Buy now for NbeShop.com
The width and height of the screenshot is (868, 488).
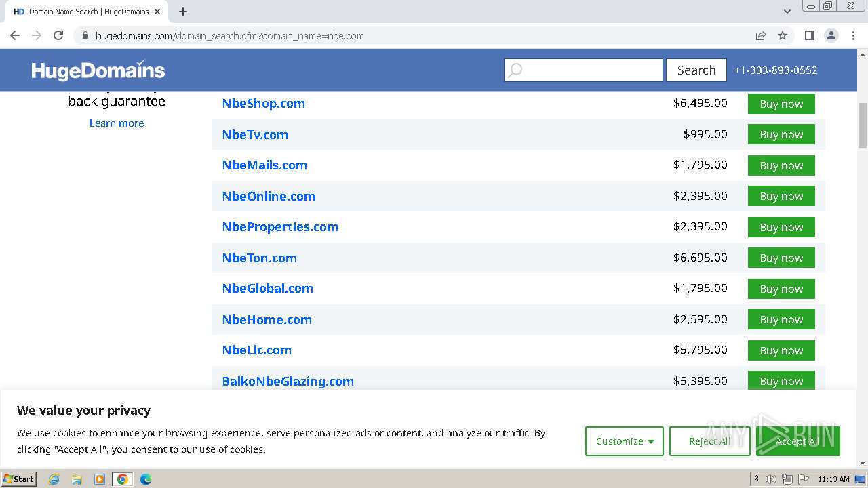(x=781, y=104)
